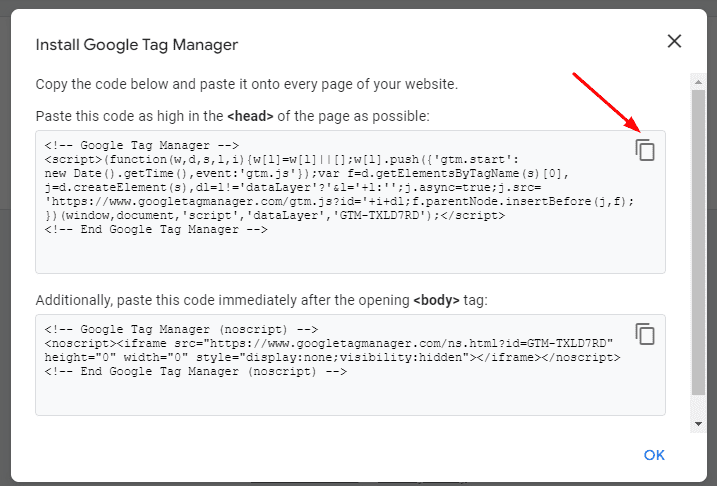Viewport: 717px width, 486px height.
Task: Copy the head script snippet via copy icon
Action: pos(645,150)
